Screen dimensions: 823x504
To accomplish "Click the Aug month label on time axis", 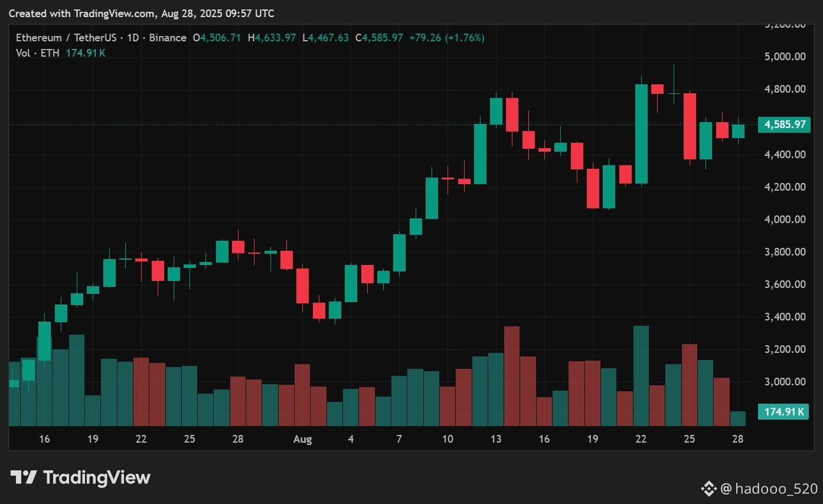I will tap(302, 439).
